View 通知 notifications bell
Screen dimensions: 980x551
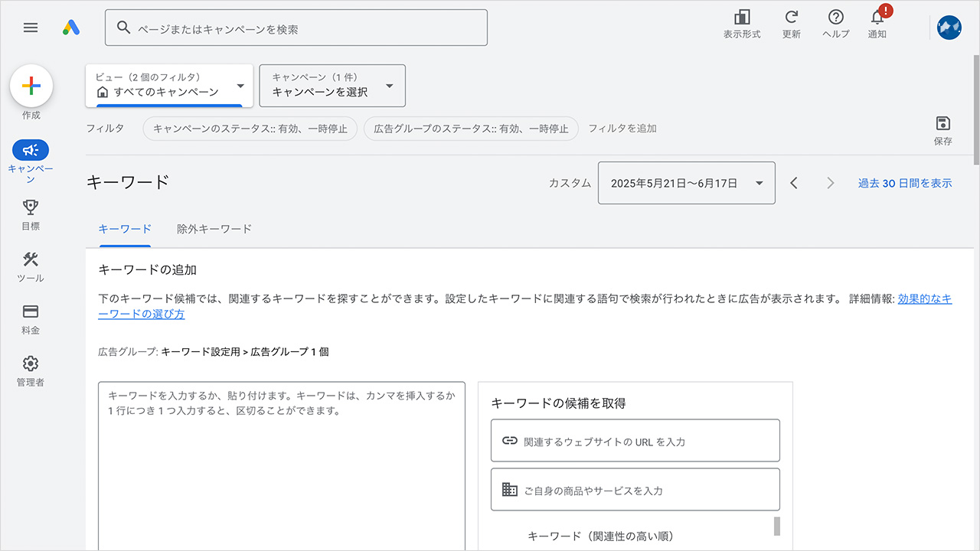[x=877, y=23]
